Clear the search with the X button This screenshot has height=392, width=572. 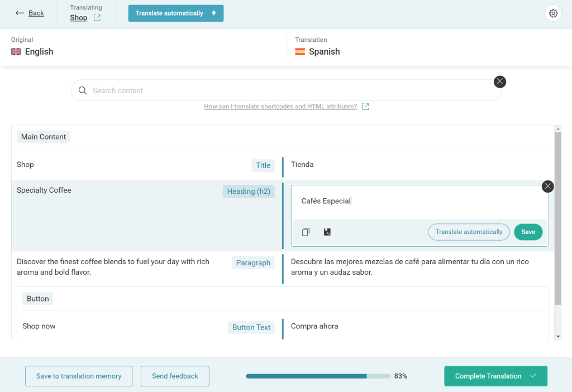pyautogui.click(x=499, y=81)
